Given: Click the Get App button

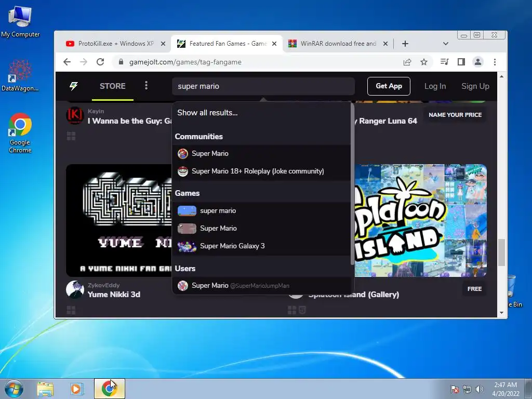Looking at the screenshot, I should 389,86.
